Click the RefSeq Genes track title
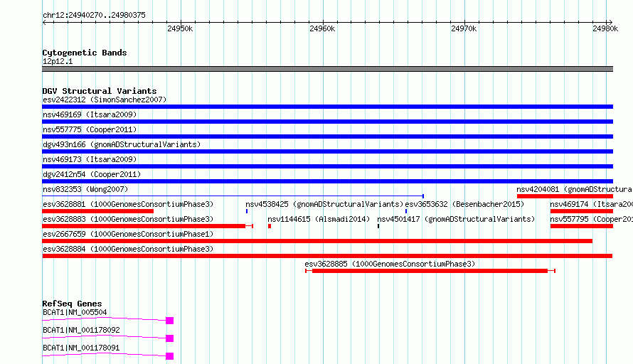 72,304
